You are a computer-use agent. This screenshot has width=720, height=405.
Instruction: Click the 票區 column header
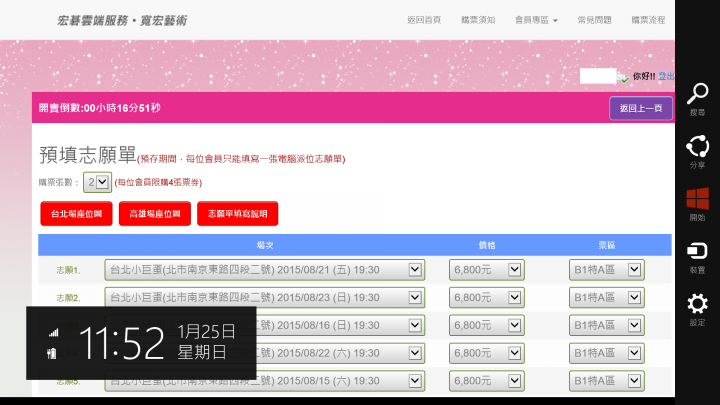pyautogui.click(x=607, y=245)
